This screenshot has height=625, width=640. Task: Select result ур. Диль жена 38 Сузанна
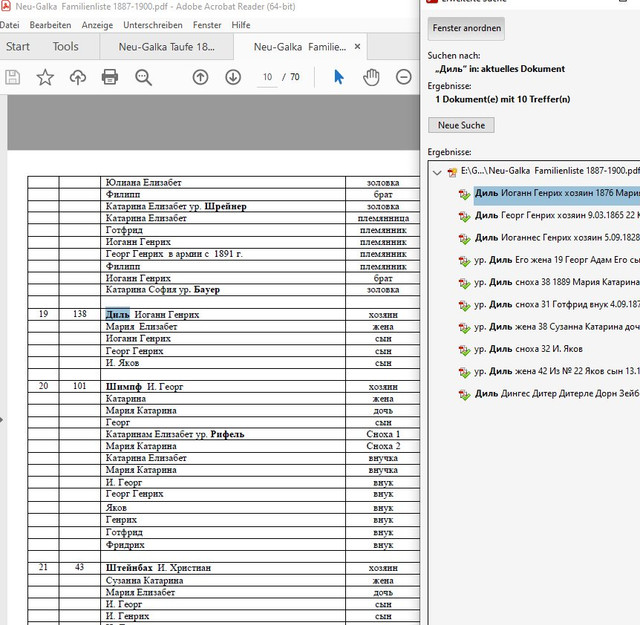tap(557, 327)
